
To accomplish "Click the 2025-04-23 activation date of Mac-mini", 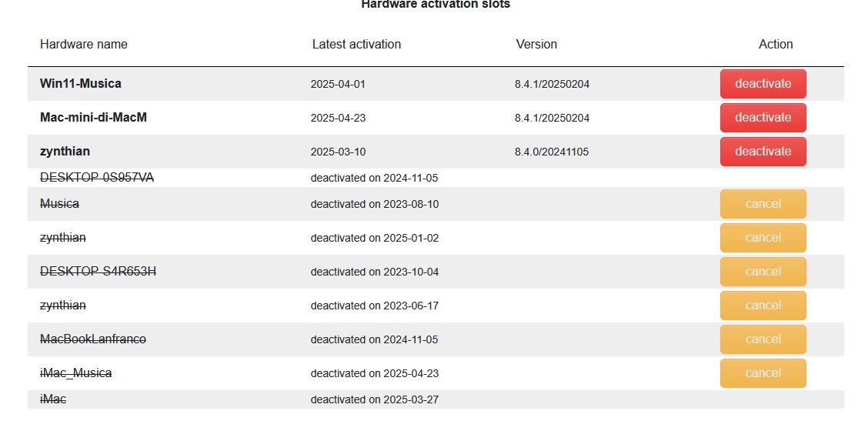I will [338, 118].
